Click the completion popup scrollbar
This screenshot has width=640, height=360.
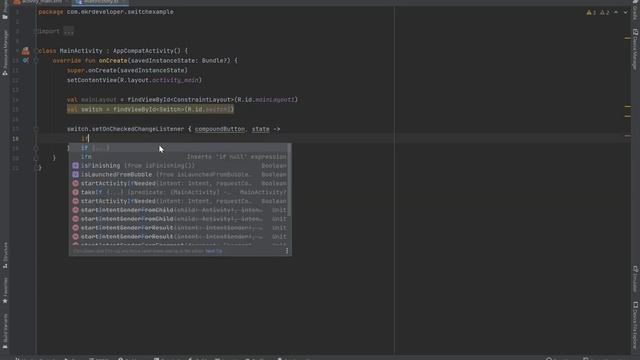(289, 180)
